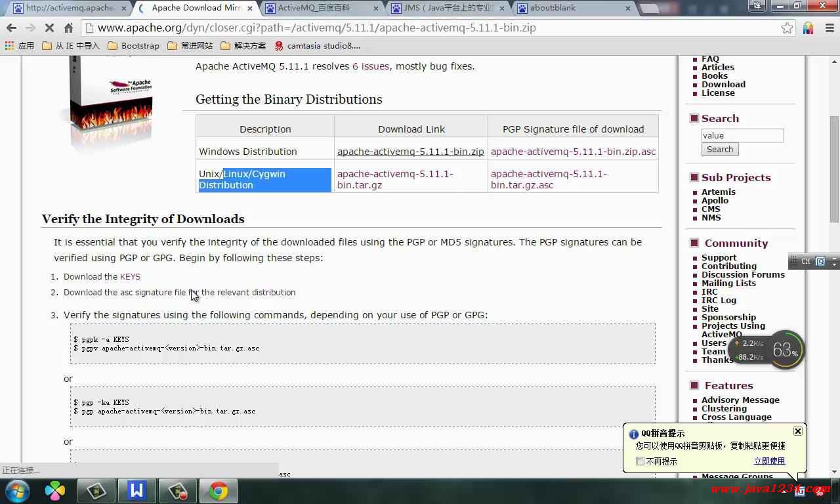The height and width of the screenshot is (504, 840).
Task: Open the recorder app taskbar icon with red dot
Action: click(x=177, y=491)
